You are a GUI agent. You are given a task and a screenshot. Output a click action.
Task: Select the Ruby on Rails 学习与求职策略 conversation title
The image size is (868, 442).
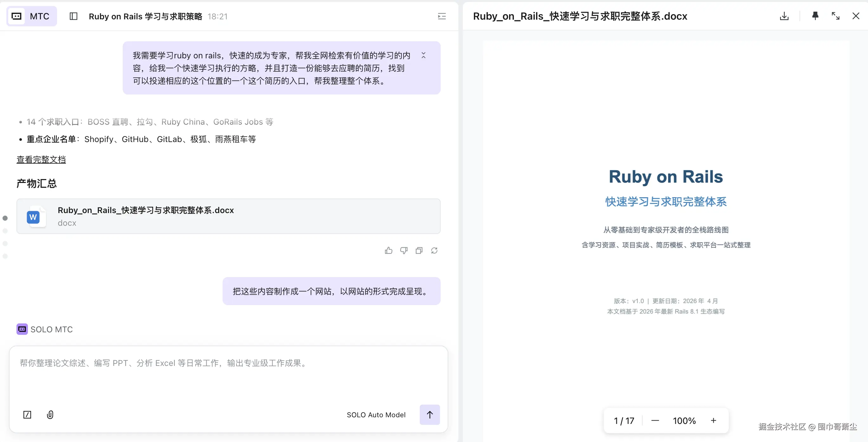point(146,16)
